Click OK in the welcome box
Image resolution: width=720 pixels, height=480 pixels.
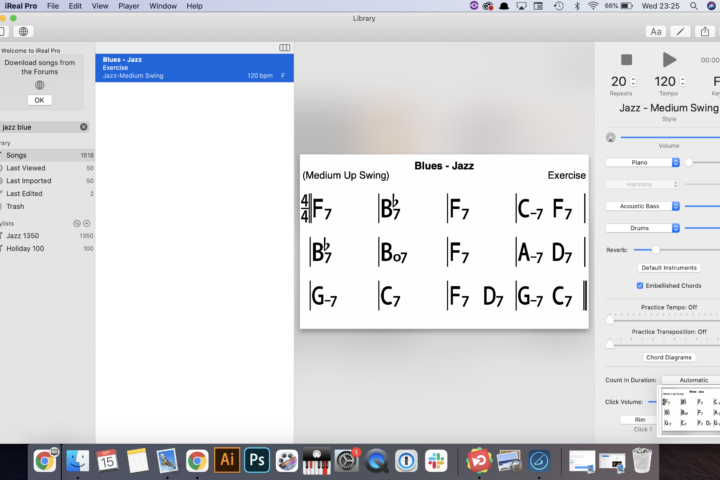click(39, 100)
